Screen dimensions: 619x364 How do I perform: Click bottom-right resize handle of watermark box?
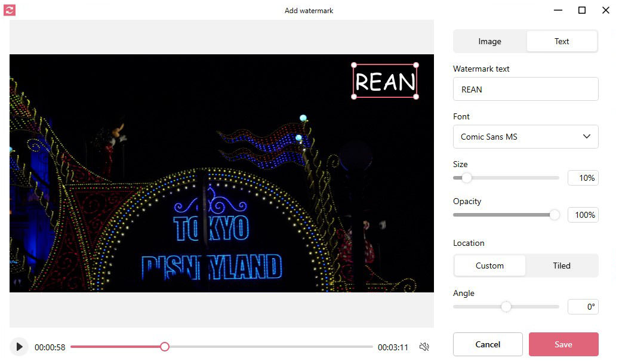pos(416,97)
